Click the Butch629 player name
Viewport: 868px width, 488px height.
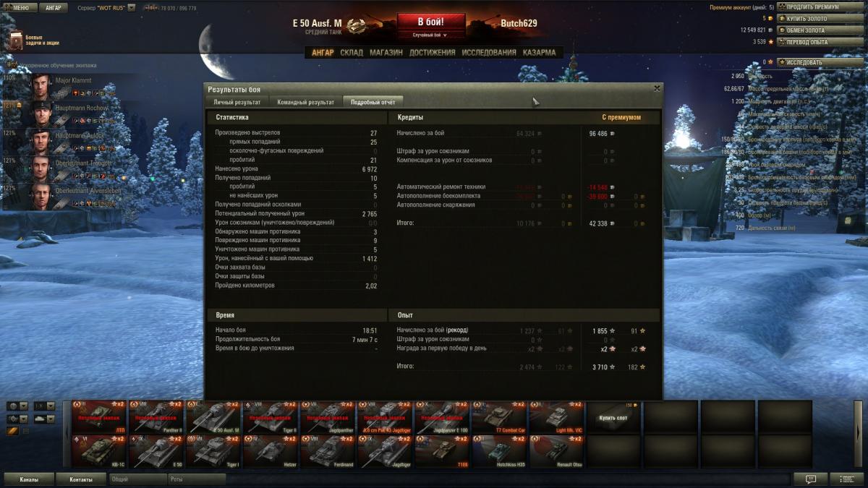pos(519,23)
